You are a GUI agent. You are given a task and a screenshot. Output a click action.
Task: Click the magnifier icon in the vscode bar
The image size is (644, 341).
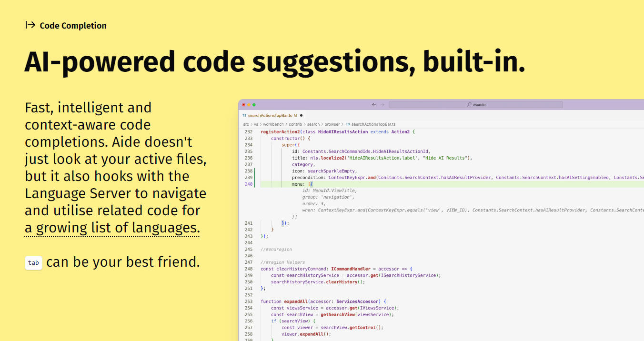(469, 105)
